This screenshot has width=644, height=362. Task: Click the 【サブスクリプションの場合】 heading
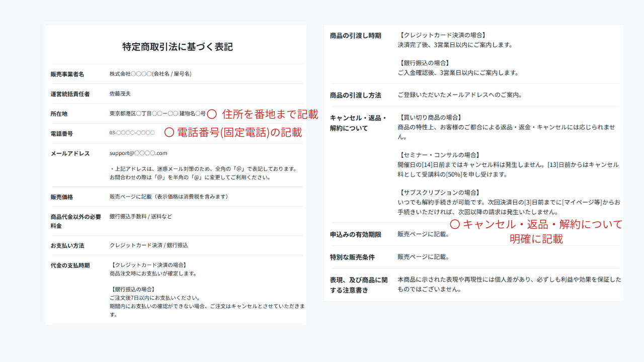pos(438,193)
